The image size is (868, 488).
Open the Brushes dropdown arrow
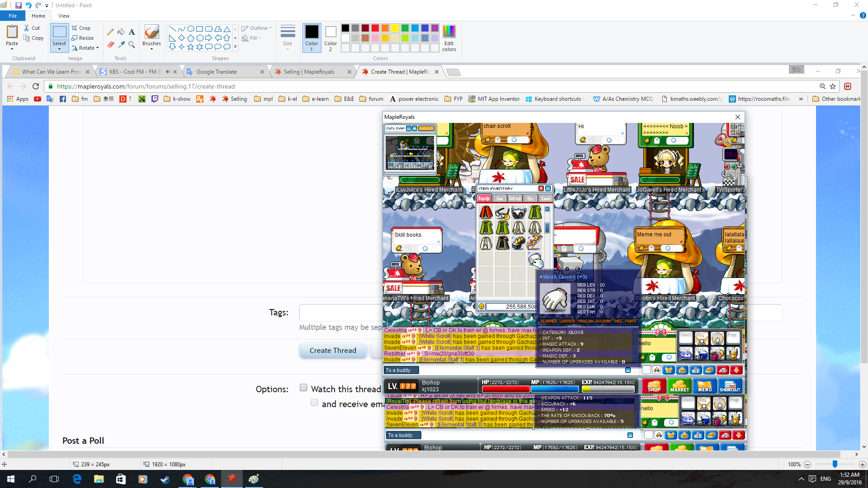pos(151,49)
